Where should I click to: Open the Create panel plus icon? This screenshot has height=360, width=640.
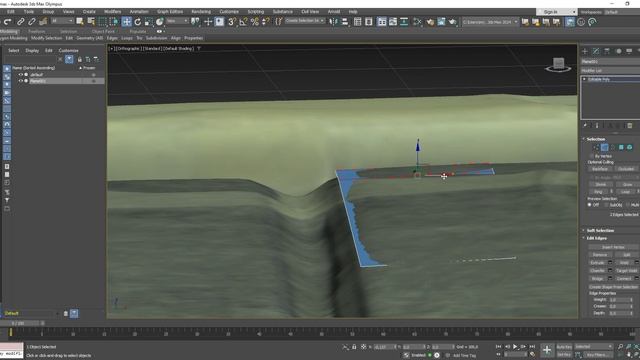point(585,51)
